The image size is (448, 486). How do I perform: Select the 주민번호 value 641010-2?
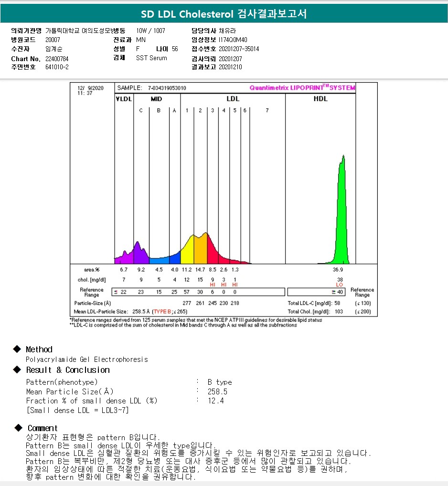coord(57,67)
